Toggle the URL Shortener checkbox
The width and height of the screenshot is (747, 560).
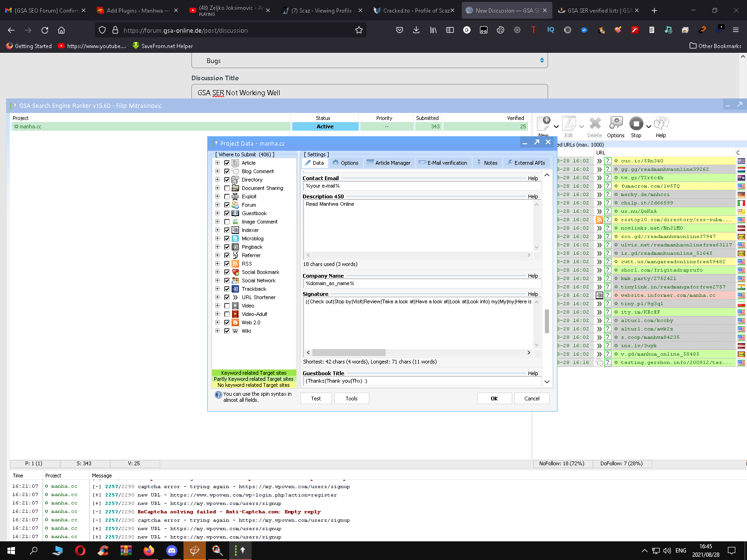pos(227,297)
